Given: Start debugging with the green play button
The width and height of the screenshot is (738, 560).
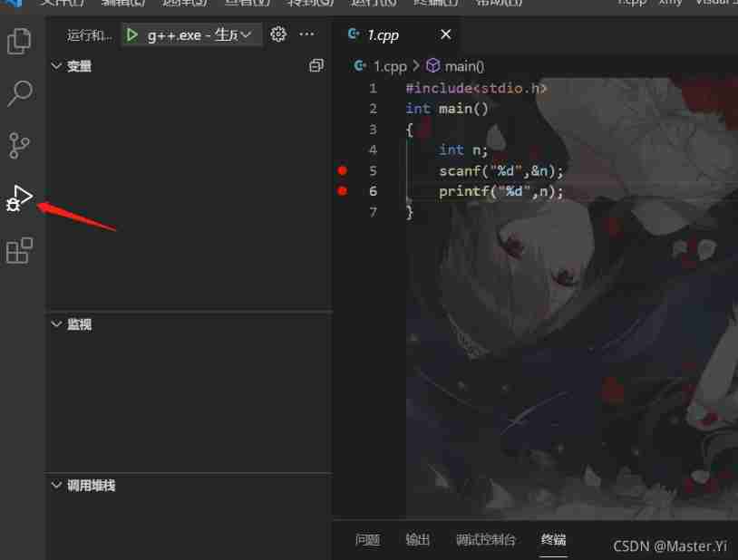Looking at the screenshot, I should pos(131,34).
